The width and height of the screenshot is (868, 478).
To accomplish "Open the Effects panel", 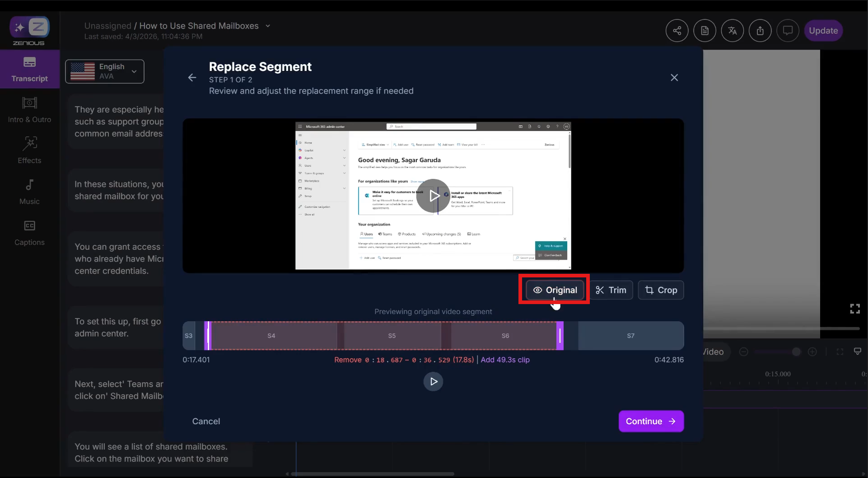I will pyautogui.click(x=29, y=150).
